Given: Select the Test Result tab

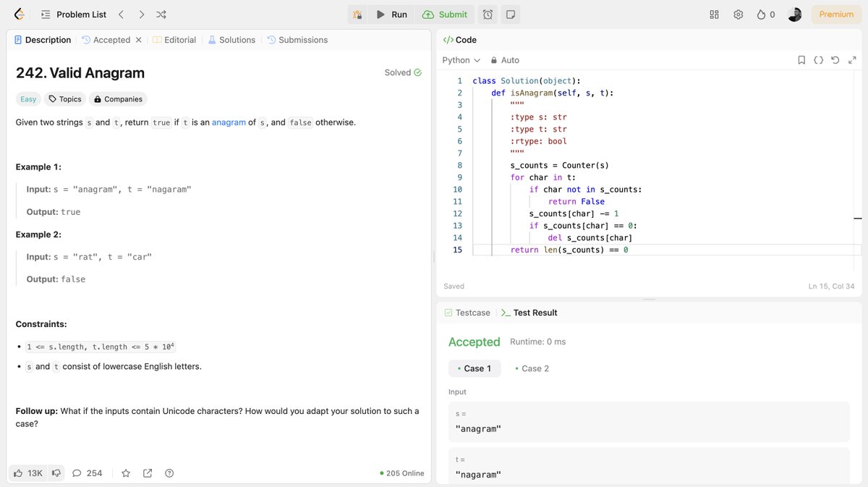Looking at the screenshot, I should pos(529,313).
